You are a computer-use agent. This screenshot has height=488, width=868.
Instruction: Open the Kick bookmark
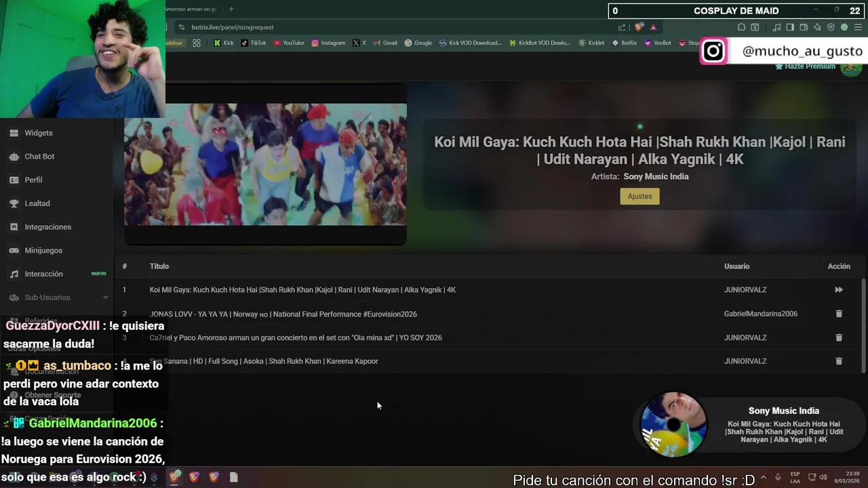coord(223,43)
